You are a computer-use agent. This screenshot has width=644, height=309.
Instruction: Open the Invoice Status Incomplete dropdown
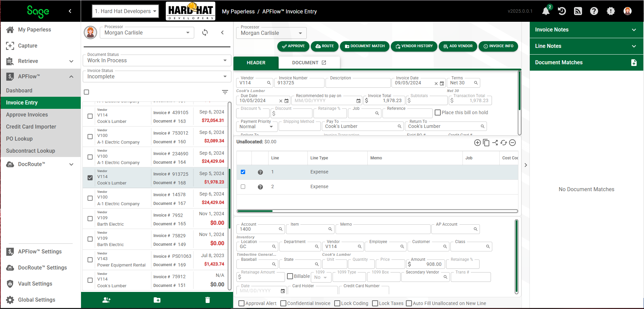pyautogui.click(x=157, y=76)
